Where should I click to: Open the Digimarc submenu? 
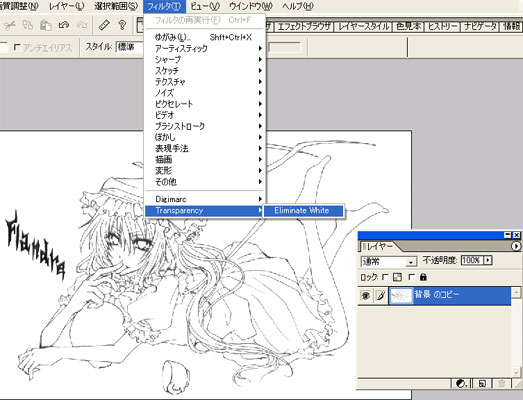204,199
